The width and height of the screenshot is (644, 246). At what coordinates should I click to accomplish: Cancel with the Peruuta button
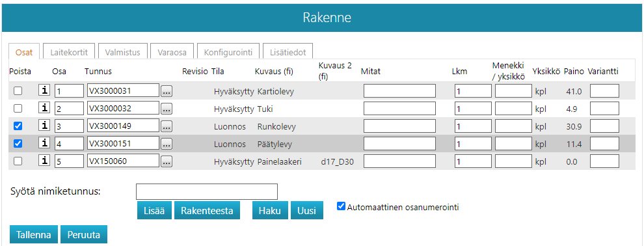click(x=84, y=235)
